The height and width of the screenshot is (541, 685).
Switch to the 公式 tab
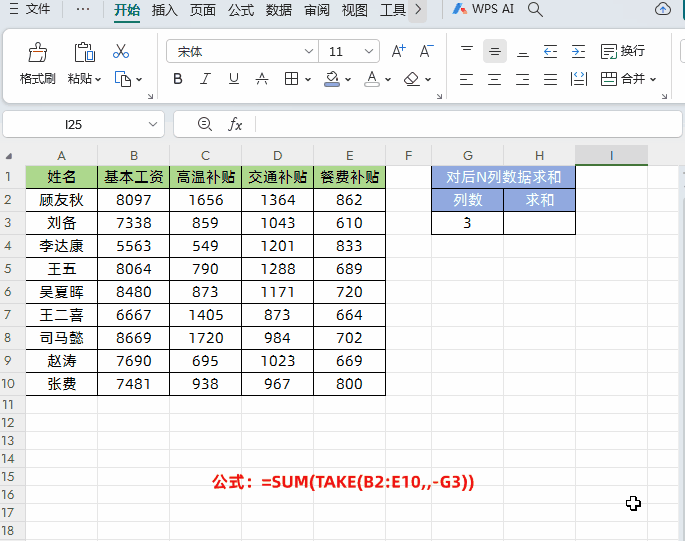tap(241, 10)
